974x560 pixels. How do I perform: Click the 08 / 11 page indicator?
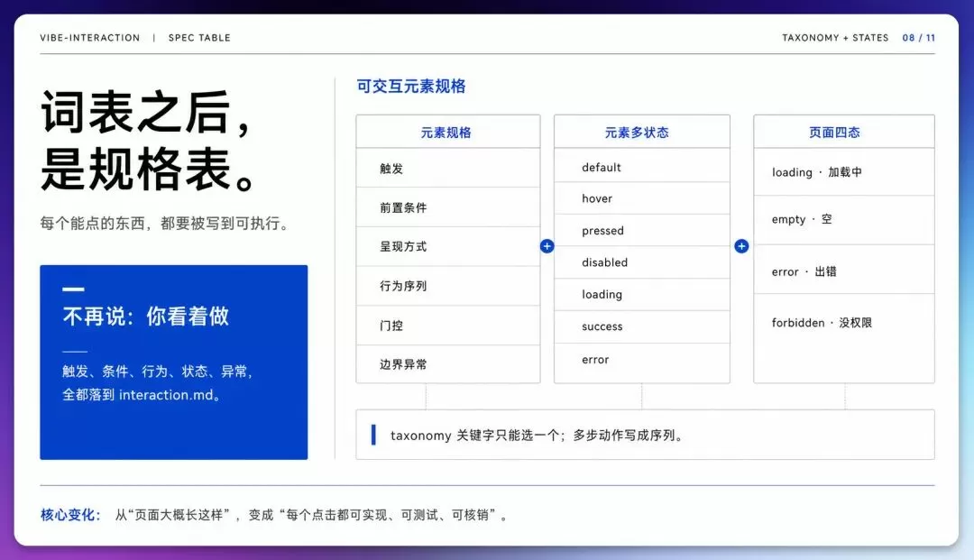pos(919,38)
